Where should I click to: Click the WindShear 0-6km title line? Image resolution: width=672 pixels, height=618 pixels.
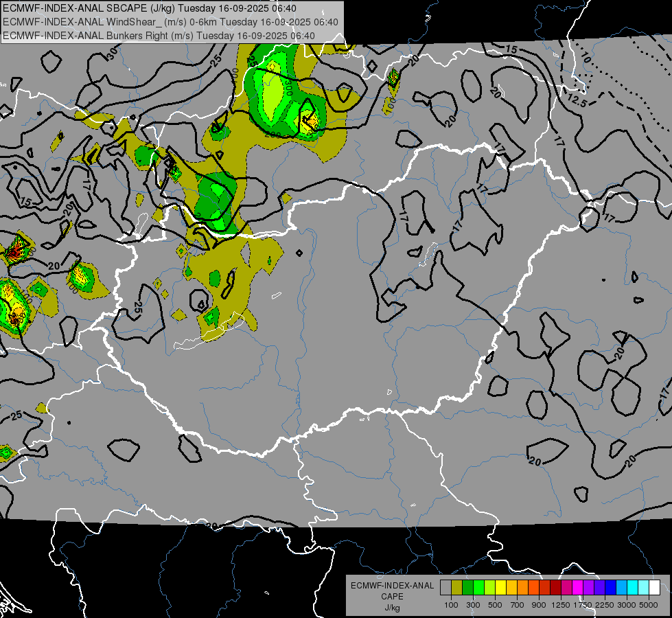pyautogui.click(x=170, y=22)
